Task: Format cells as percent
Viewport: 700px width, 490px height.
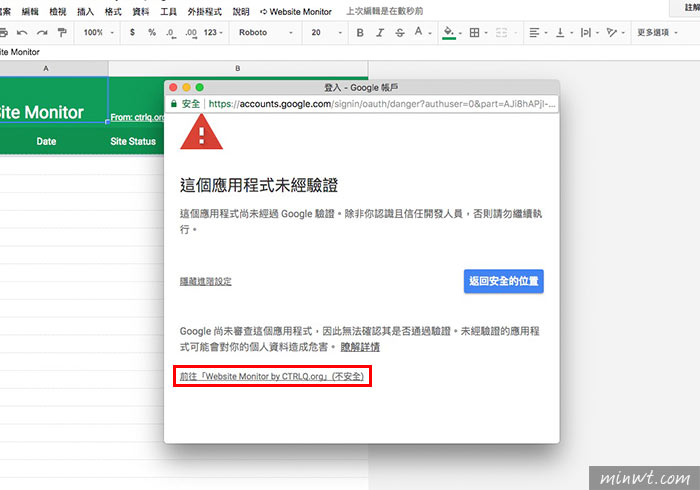Action: coord(152,33)
